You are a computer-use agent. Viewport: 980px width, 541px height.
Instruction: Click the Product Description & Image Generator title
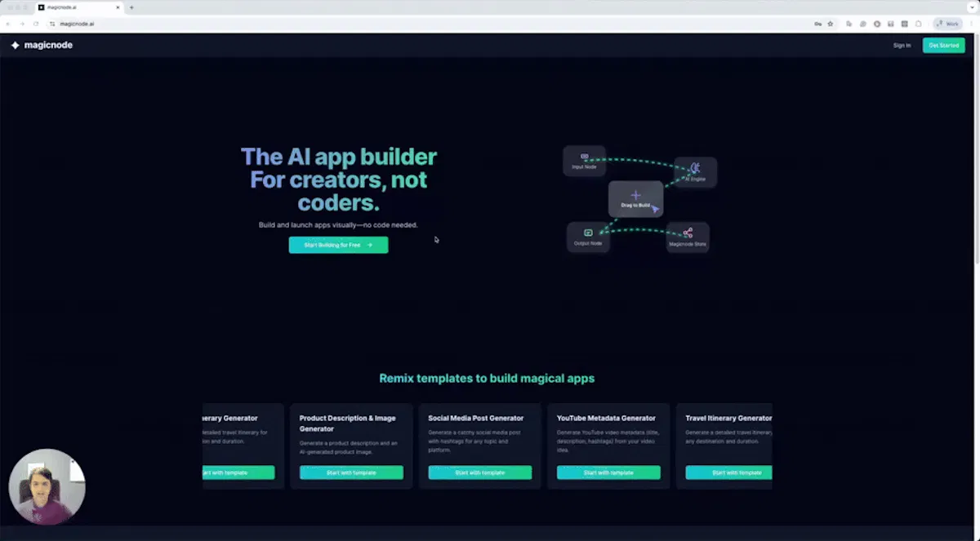pos(348,423)
